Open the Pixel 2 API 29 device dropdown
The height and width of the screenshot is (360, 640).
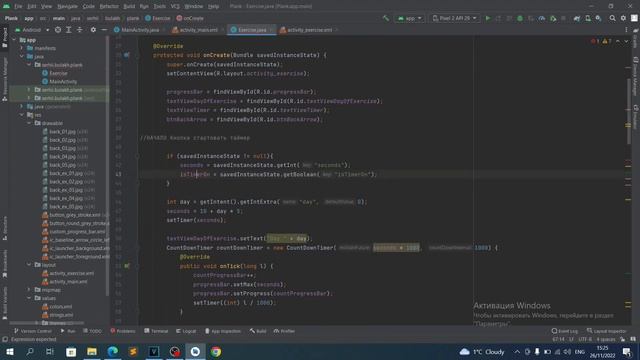pyautogui.click(x=454, y=18)
